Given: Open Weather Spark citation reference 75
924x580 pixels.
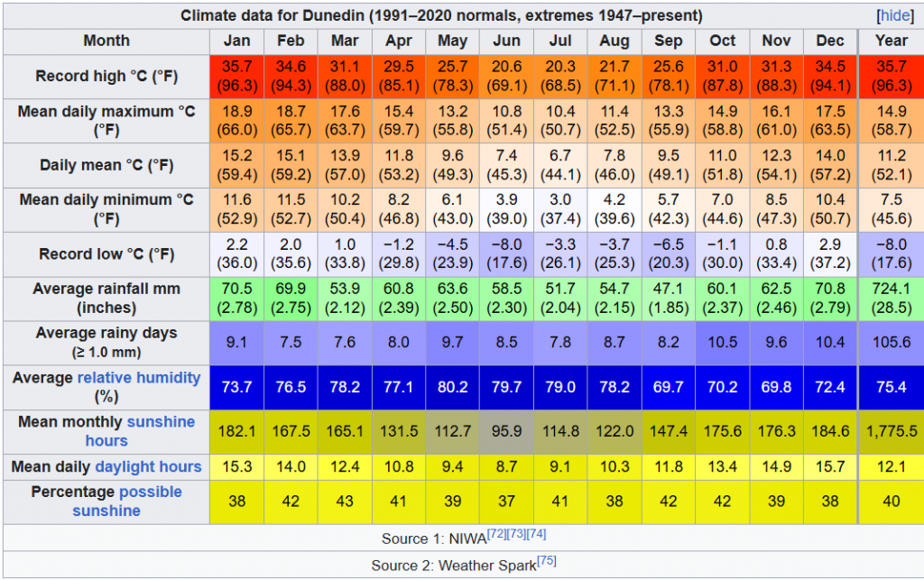Looking at the screenshot, I should tap(546, 560).
